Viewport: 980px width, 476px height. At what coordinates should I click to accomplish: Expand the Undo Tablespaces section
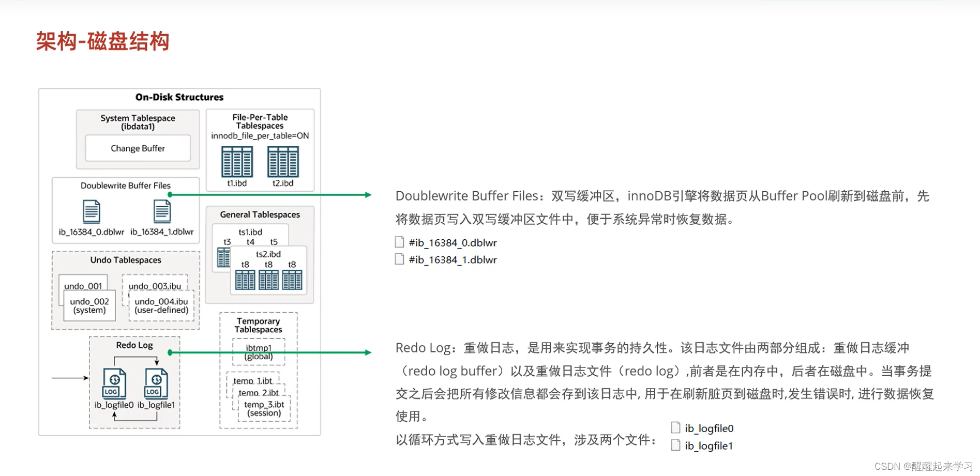125,260
